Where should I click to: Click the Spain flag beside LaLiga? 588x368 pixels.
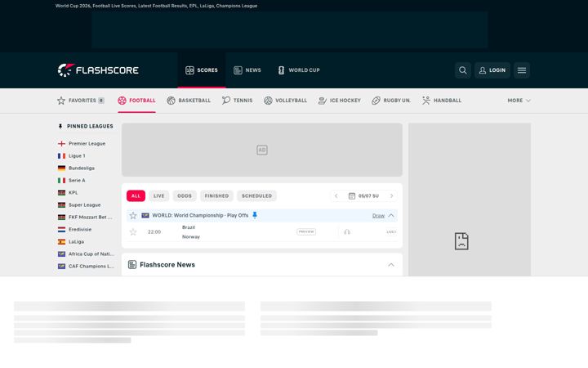[x=61, y=242]
